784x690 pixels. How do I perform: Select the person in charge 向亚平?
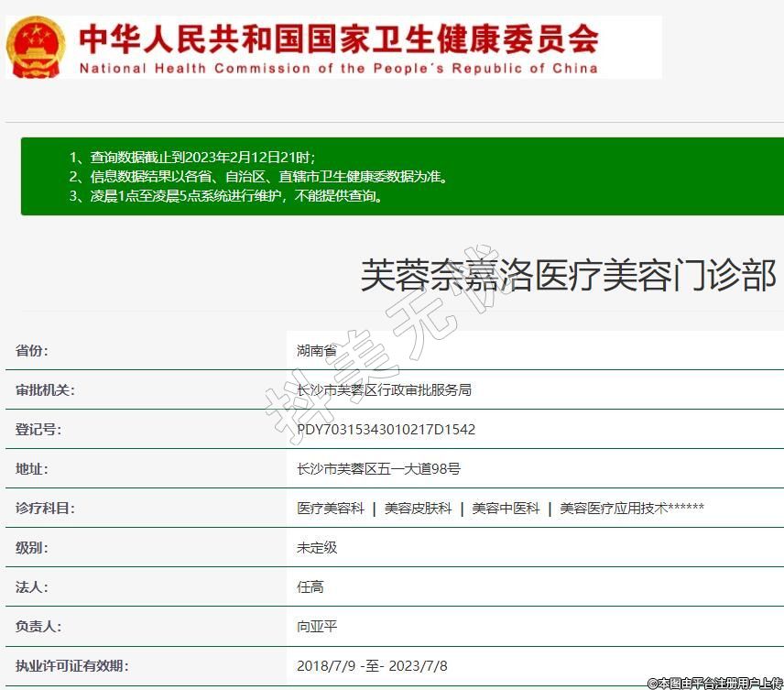[x=317, y=626]
